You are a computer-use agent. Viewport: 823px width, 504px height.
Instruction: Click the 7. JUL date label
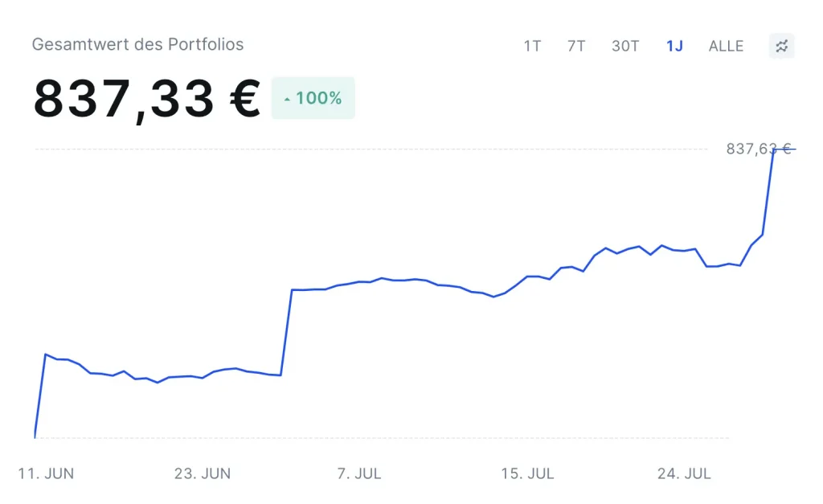[x=358, y=473]
